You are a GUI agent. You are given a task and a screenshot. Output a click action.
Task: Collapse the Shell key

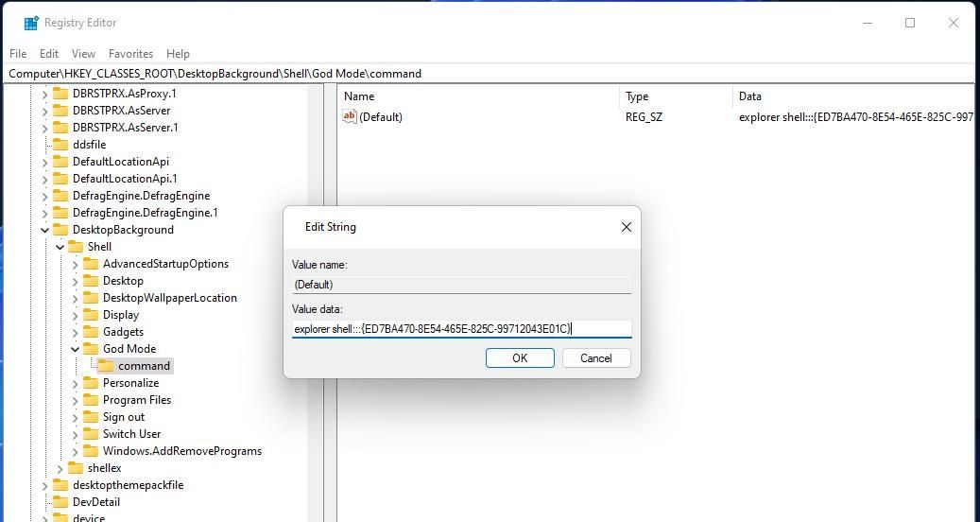(x=60, y=247)
